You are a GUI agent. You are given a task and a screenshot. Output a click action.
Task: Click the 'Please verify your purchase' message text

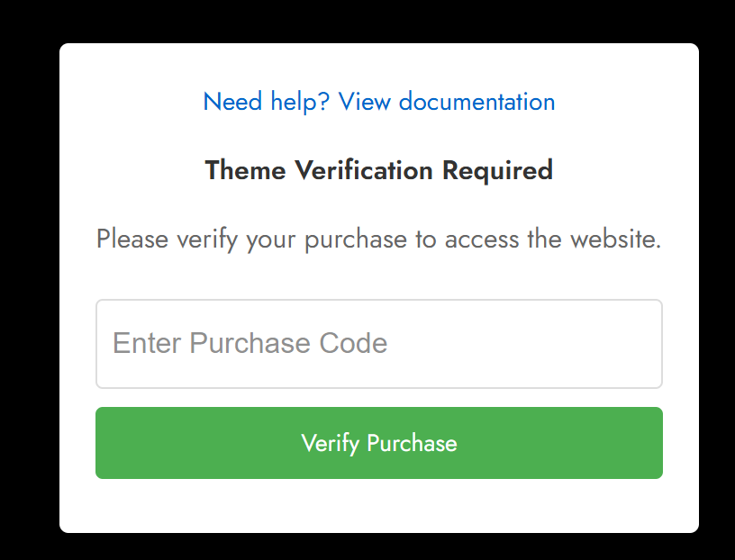[378, 239]
